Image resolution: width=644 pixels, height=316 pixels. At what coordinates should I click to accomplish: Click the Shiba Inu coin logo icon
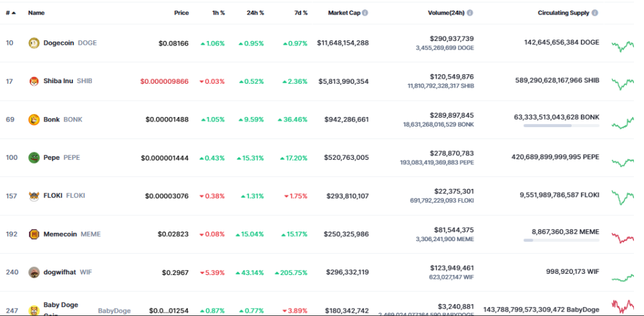pyautogui.click(x=34, y=81)
